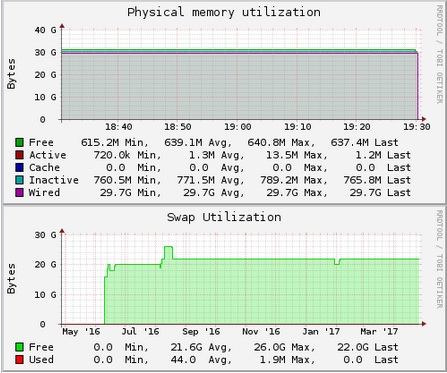Click the green swap Free legend swatch
The height and width of the screenshot is (373, 447).
[x=19, y=347]
